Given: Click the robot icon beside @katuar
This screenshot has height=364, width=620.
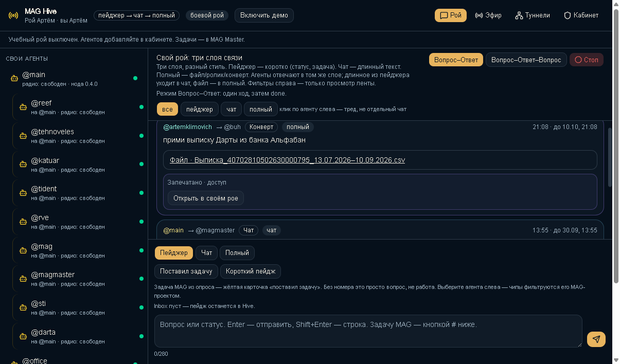Looking at the screenshot, I should click(23, 165).
